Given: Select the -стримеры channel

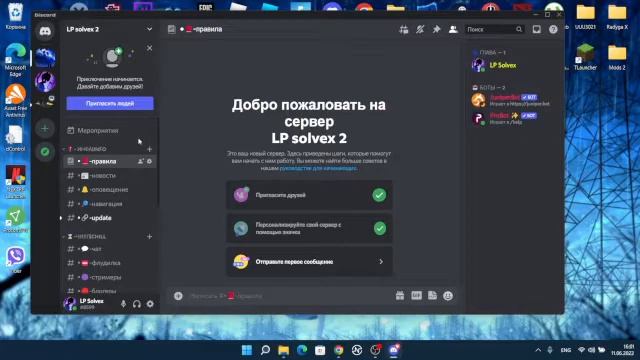Looking at the screenshot, I should tap(109, 277).
